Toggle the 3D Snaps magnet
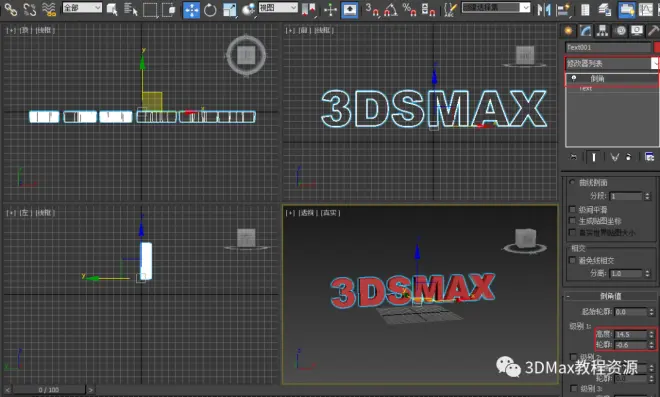 (372, 9)
